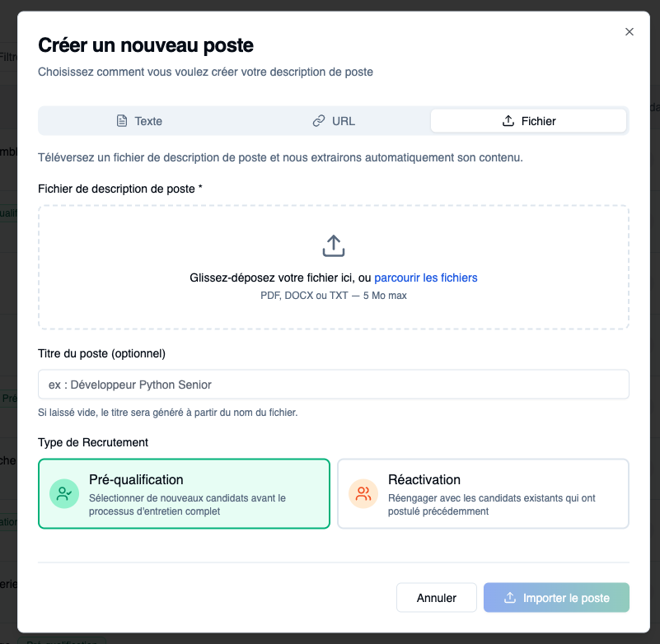Click the orange Réactivation people icon
The width and height of the screenshot is (660, 644).
[363, 493]
